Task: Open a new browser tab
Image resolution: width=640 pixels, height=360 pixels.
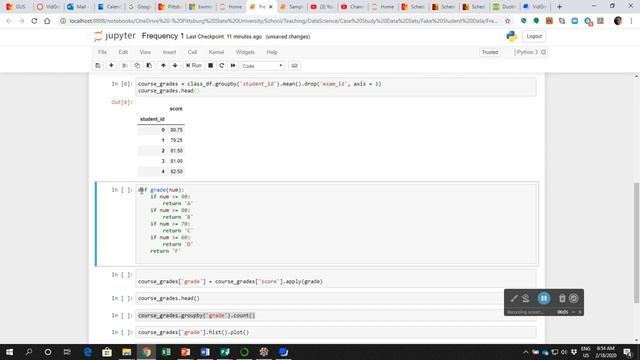Action: [x=559, y=7]
